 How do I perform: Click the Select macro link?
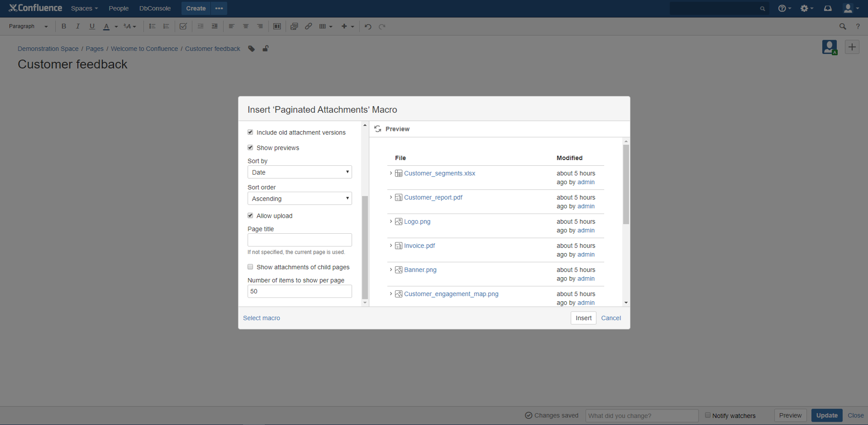click(x=261, y=318)
